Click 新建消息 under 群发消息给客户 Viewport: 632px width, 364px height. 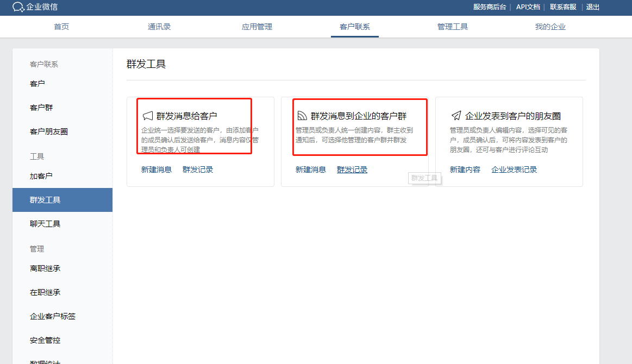click(x=157, y=170)
